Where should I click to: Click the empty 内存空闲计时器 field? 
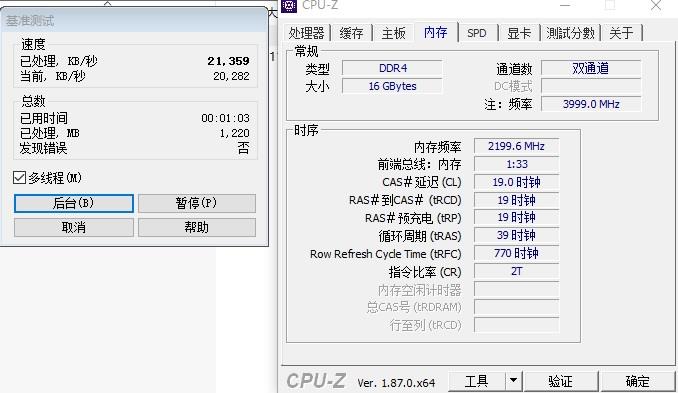516,289
